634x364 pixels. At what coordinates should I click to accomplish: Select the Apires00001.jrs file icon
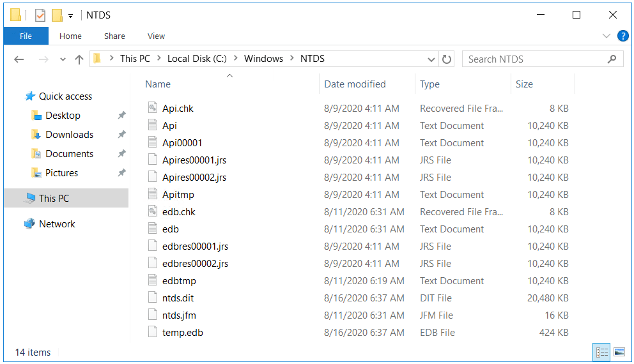(153, 160)
